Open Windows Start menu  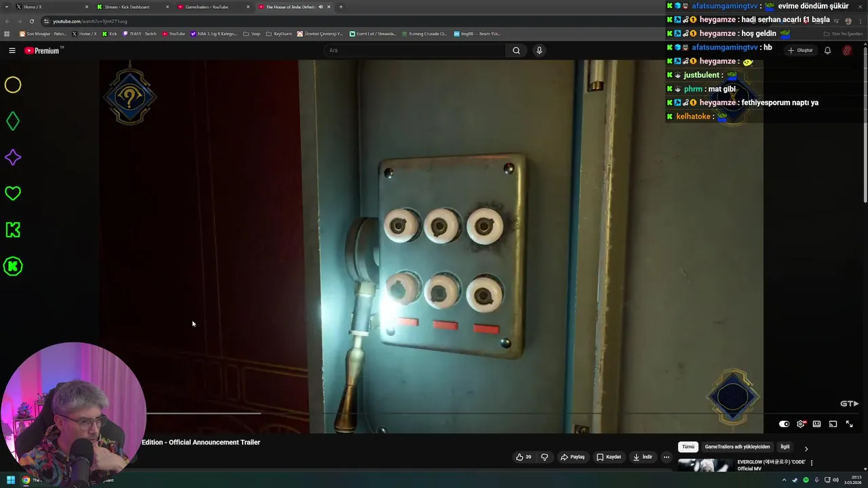11,480
